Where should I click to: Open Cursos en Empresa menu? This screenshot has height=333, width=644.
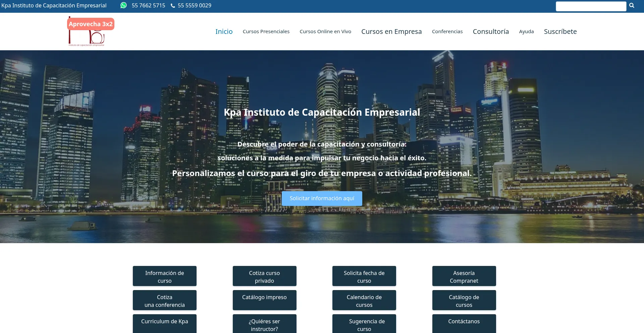[391, 32]
